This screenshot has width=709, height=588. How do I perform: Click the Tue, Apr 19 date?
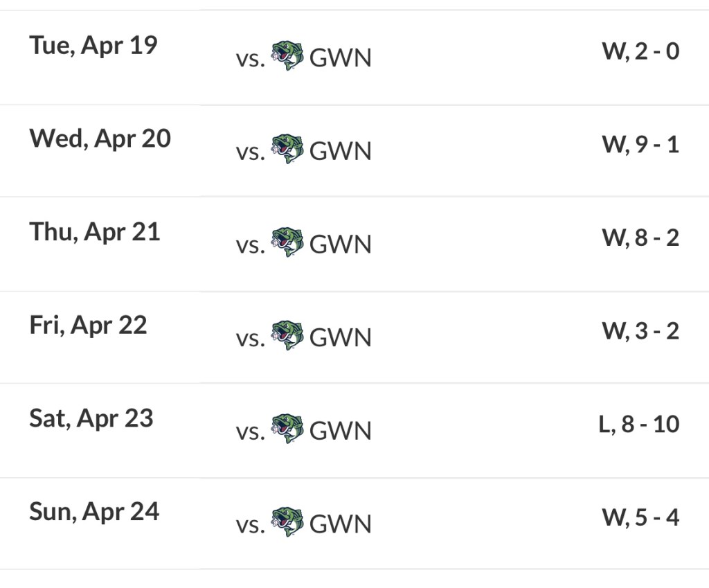coord(93,45)
